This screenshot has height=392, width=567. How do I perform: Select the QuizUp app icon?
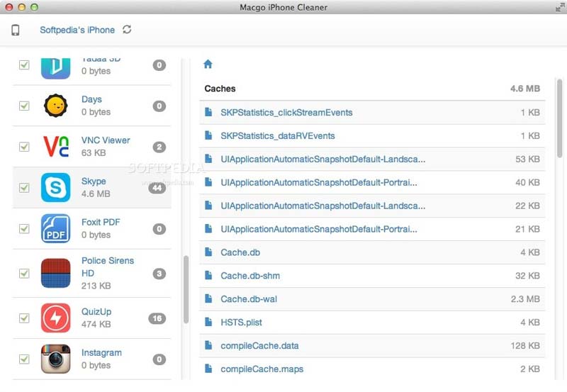(55, 318)
